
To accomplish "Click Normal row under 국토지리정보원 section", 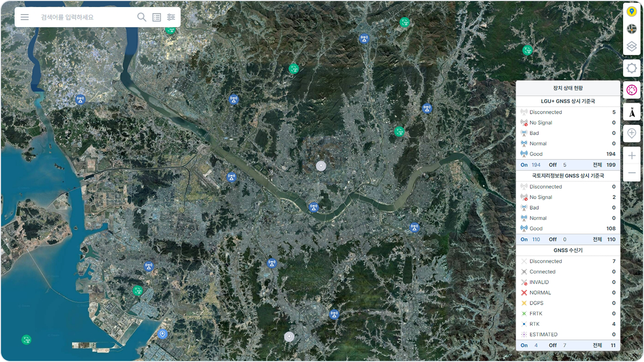I will point(568,218).
